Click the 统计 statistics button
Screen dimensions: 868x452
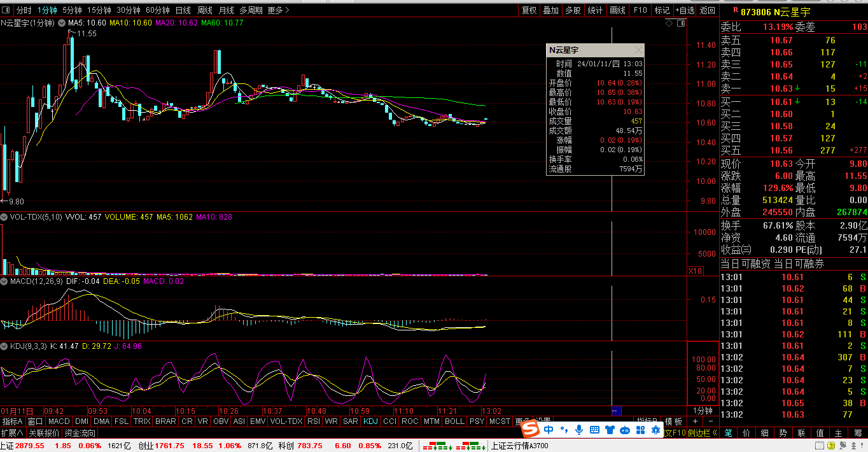[595, 10]
